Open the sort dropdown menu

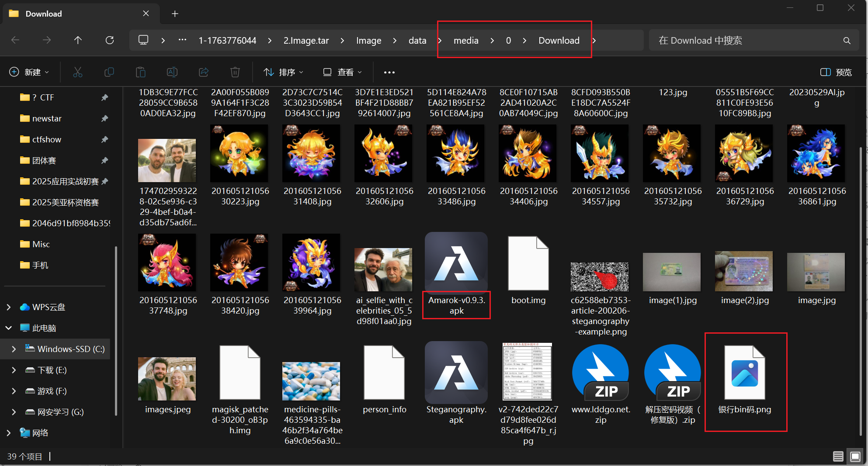pos(283,72)
